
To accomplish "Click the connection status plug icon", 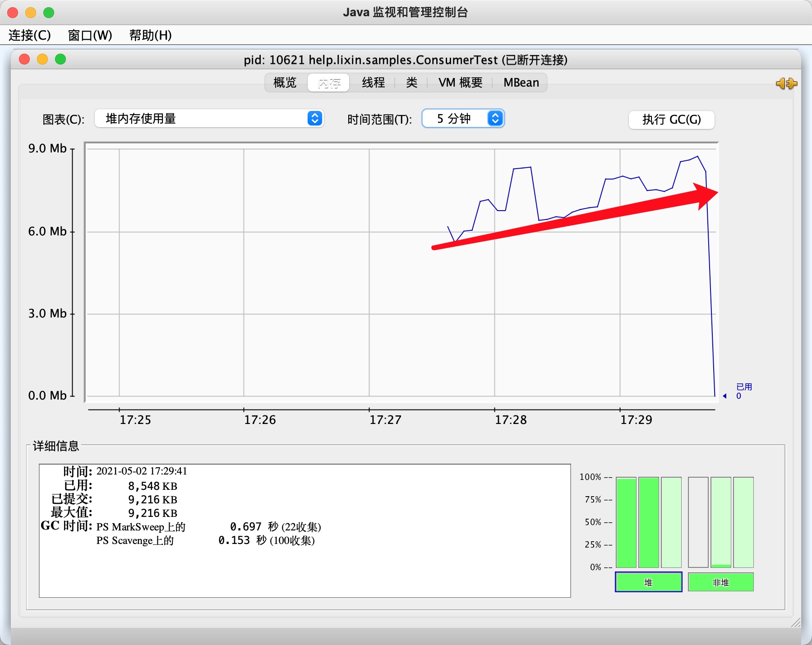I will [x=786, y=83].
